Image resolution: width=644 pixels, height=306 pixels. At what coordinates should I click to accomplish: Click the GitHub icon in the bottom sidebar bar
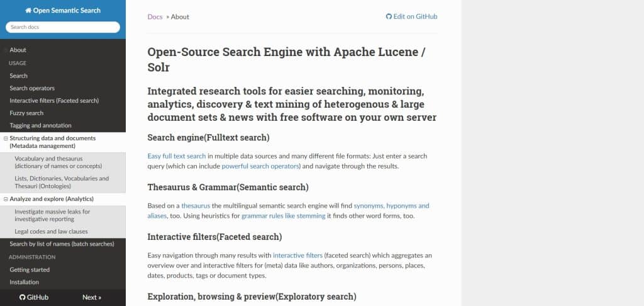pos(22,297)
